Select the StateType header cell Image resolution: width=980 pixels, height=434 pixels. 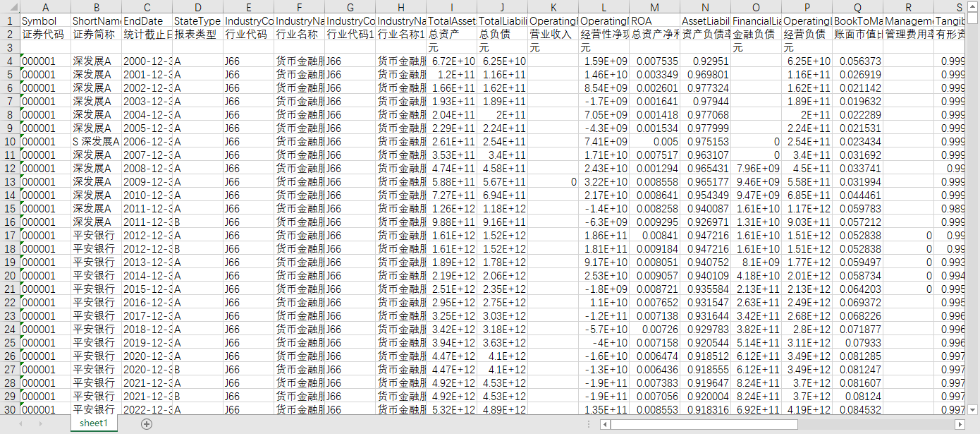[x=197, y=20]
